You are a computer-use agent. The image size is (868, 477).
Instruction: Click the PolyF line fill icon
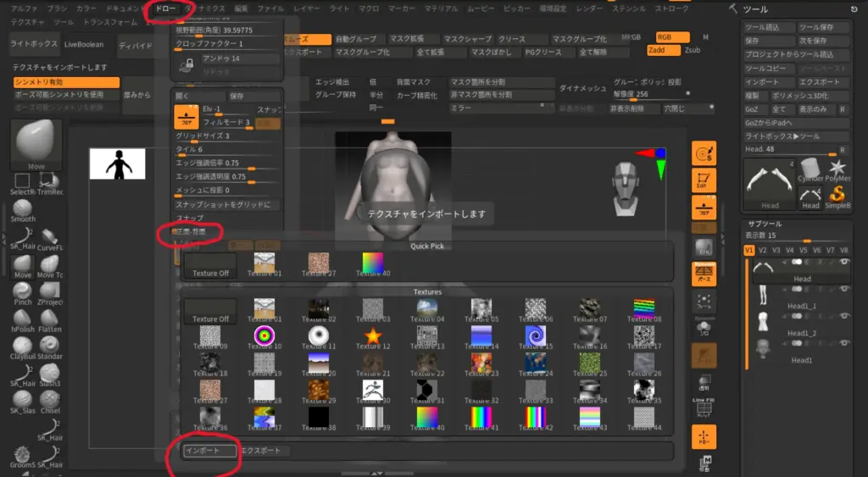click(704, 408)
